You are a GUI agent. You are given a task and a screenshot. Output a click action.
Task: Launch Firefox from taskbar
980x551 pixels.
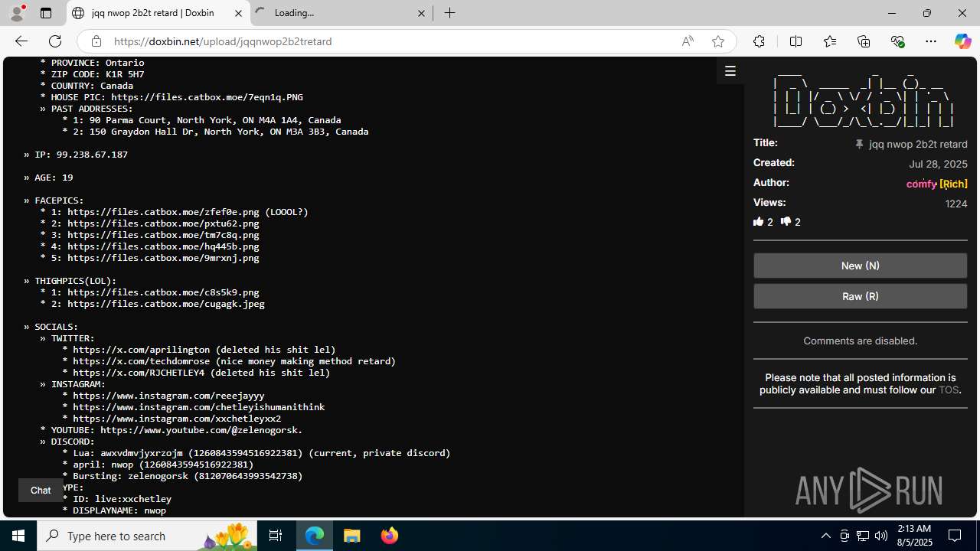click(x=389, y=536)
